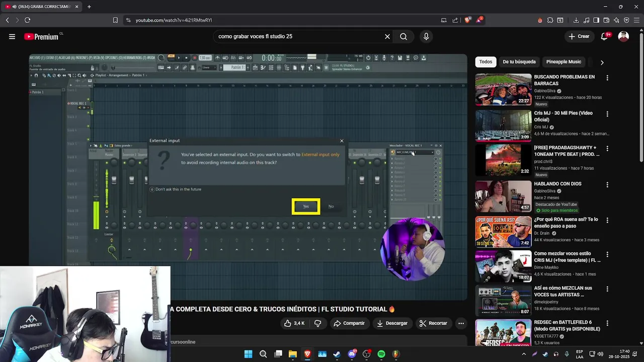The height and width of the screenshot is (362, 644).
Task: Click the share page icon in address bar
Action: coord(455,20)
